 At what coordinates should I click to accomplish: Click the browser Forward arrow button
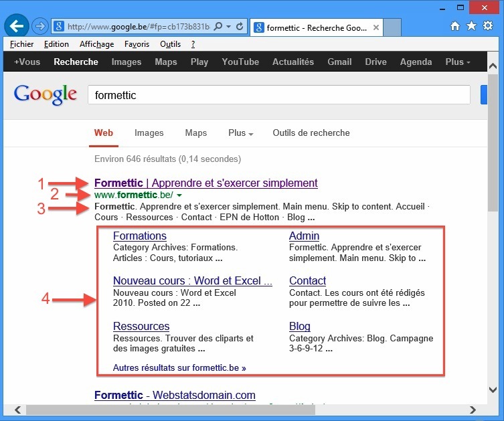pyautogui.click(x=40, y=26)
